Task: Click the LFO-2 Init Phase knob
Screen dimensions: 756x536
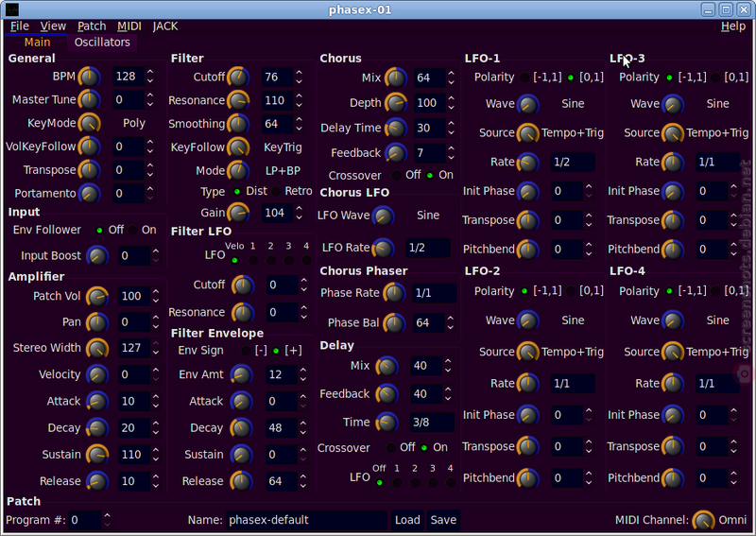Action: tap(527, 415)
